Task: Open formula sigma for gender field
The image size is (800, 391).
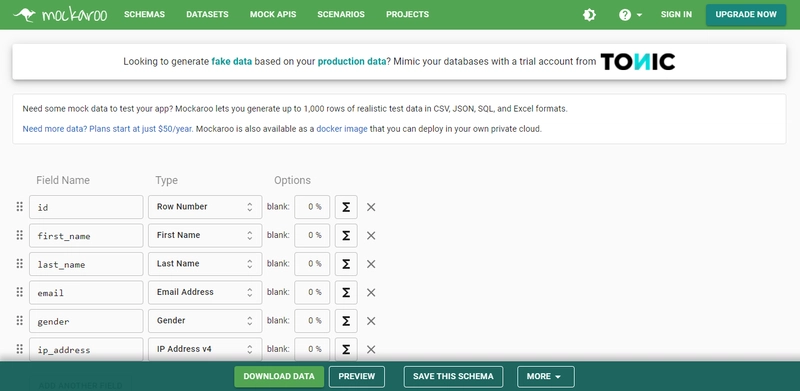Action: (x=346, y=321)
